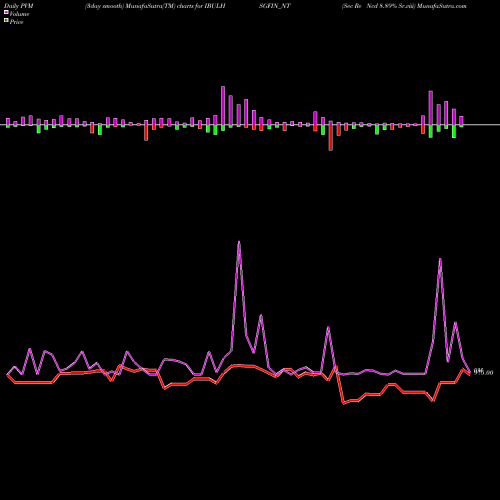Click the tallest magenta volume bar
This screenshot has height=500, width=500.
(223, 106)
